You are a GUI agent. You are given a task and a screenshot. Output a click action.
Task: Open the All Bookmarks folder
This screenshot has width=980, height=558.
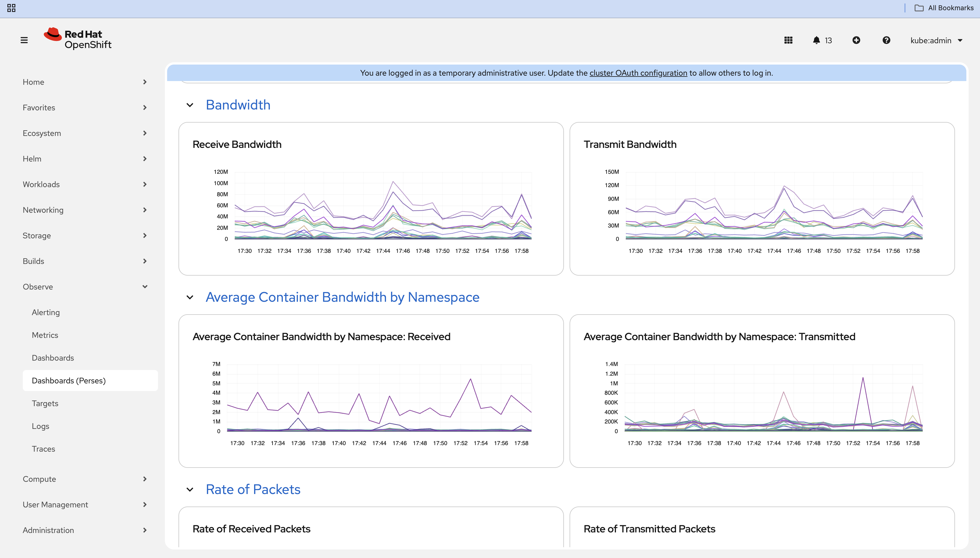coord(944,8)
